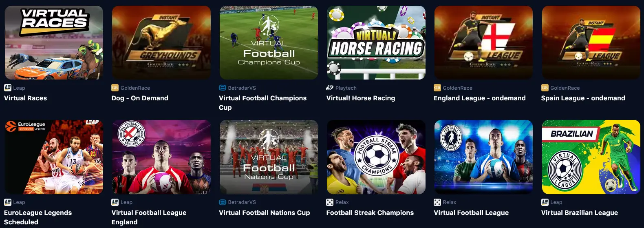Open the Brazilian Virtual League thumbnail
Image resolution: width=644 pixels, height=228 pixels.
click(591, 157)
